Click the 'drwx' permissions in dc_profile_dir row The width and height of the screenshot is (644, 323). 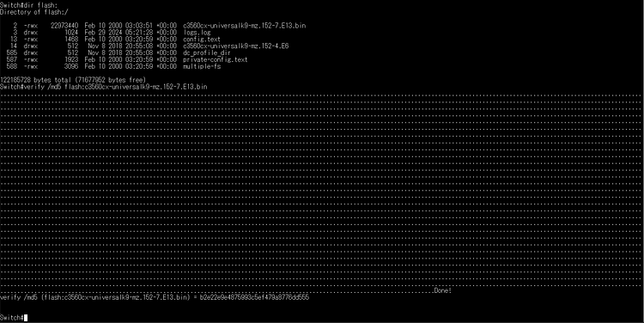click(x=30, y=52)
